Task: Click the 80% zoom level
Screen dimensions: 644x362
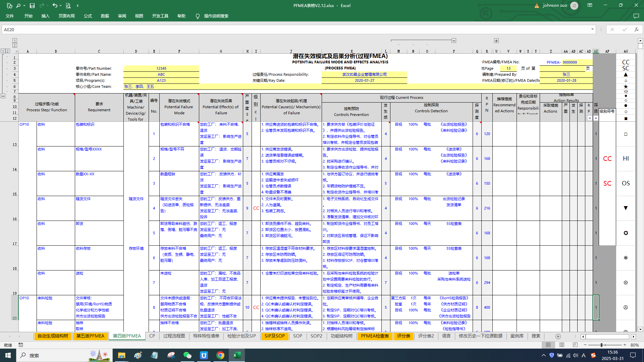Action: [635, 345]
